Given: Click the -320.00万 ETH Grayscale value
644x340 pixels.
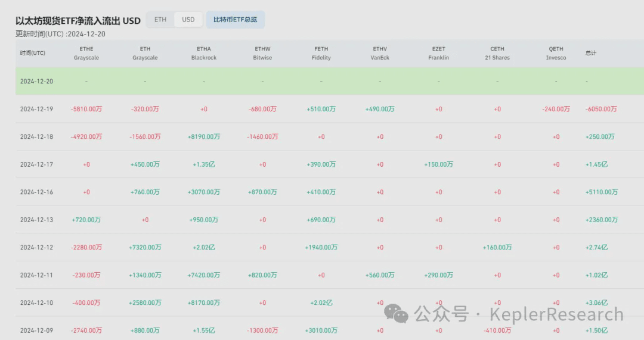Looking at the screenshot, I should tap(145, 109).
